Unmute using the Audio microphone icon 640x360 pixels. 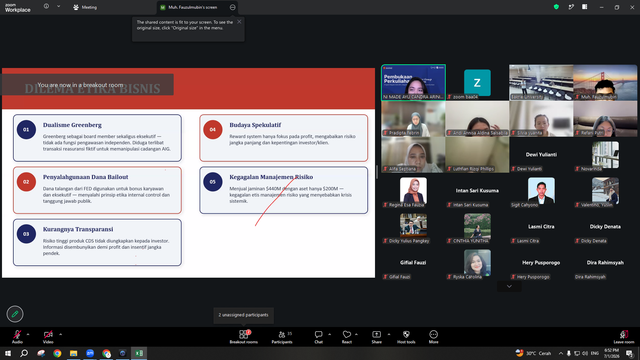tap(17, 335)
